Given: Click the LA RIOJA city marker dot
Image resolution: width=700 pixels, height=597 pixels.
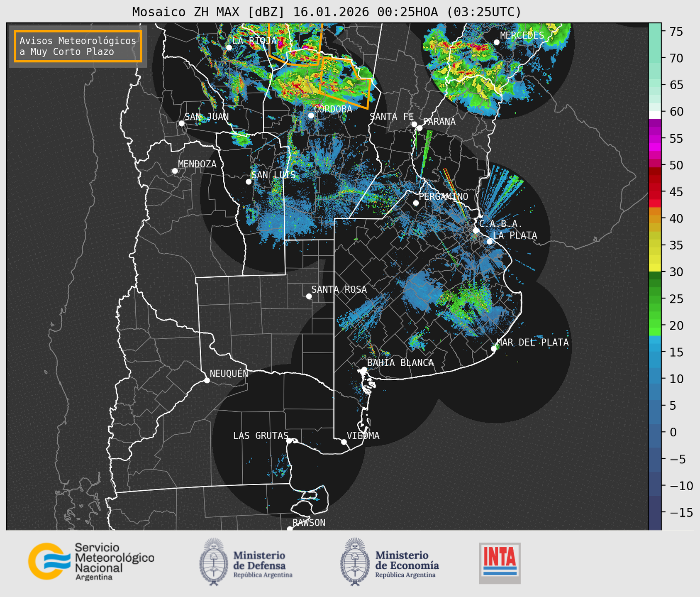Looking at the screenshot, I should [229, 48].
